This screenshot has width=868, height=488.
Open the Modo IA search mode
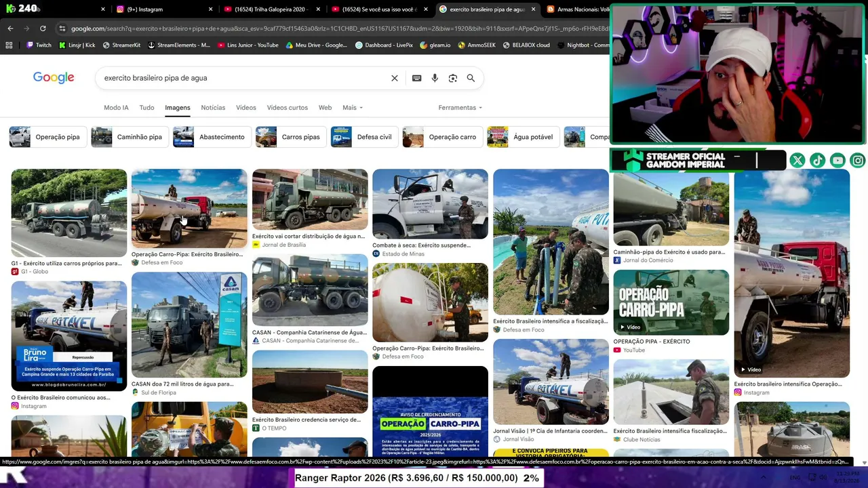[x=116, y=108]
